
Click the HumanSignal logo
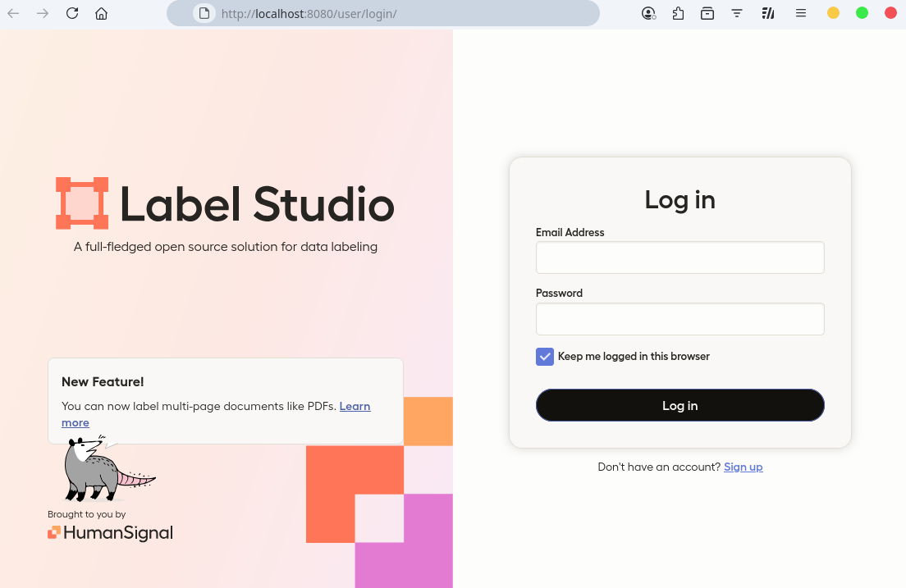tap(110, 533)
